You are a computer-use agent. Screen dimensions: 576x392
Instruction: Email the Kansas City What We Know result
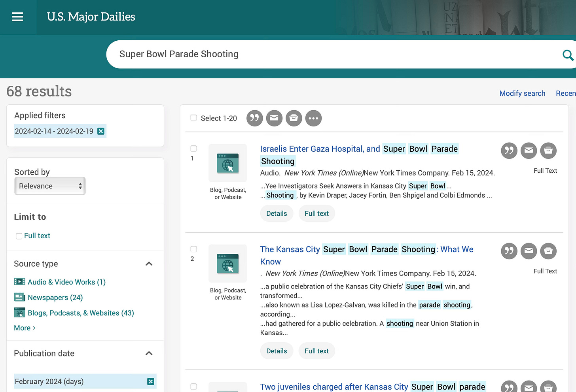(x=529, y=251)
